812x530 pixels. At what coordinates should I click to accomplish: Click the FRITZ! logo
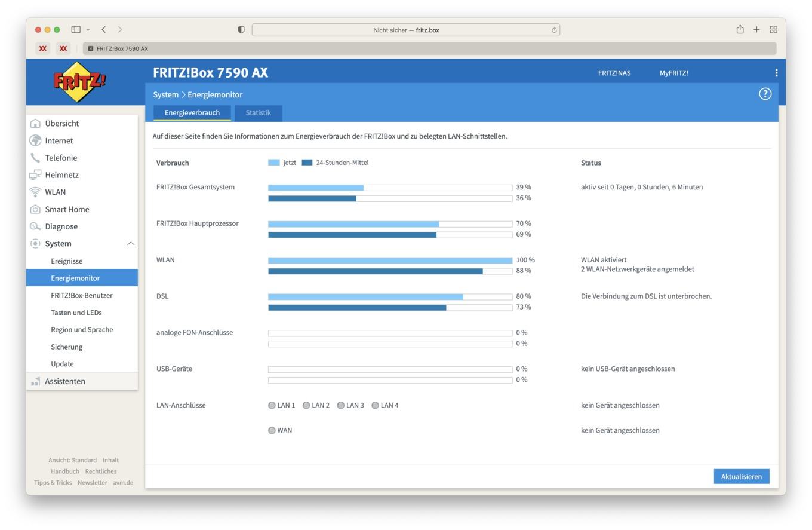80,82
